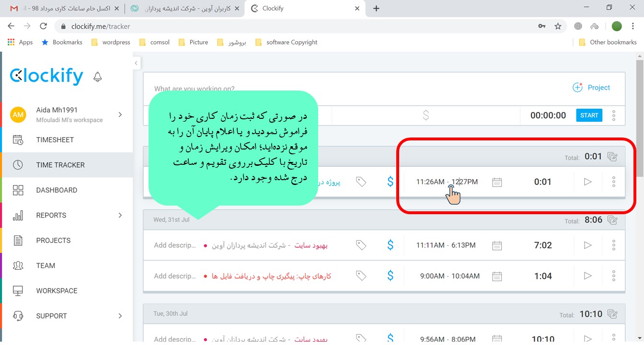Open bulk edit icon next to Total 0:01

[x=612, y=156]
